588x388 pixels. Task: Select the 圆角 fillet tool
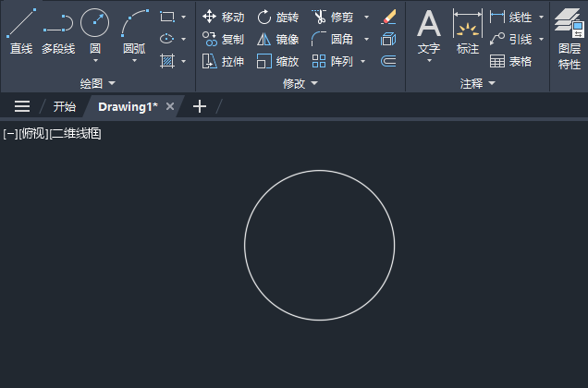(x=333, y=39)
